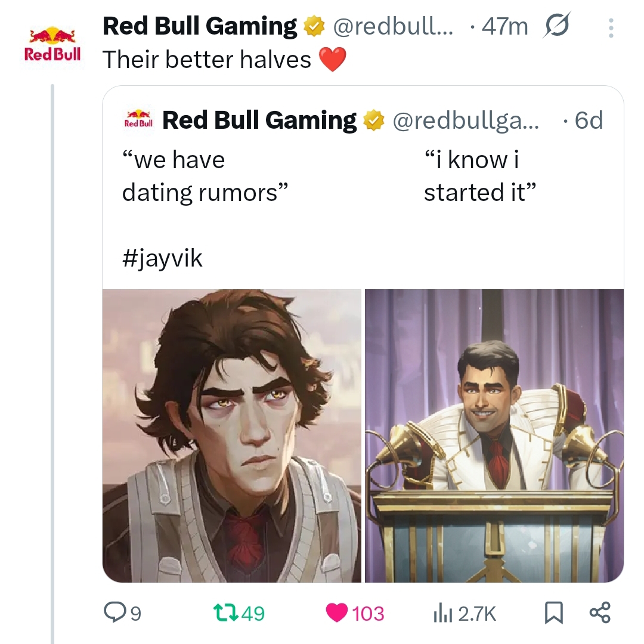Open the reply comments icon
Viewport: 644px width, 644px height.
pyautogui.click(x=114, y=613)
